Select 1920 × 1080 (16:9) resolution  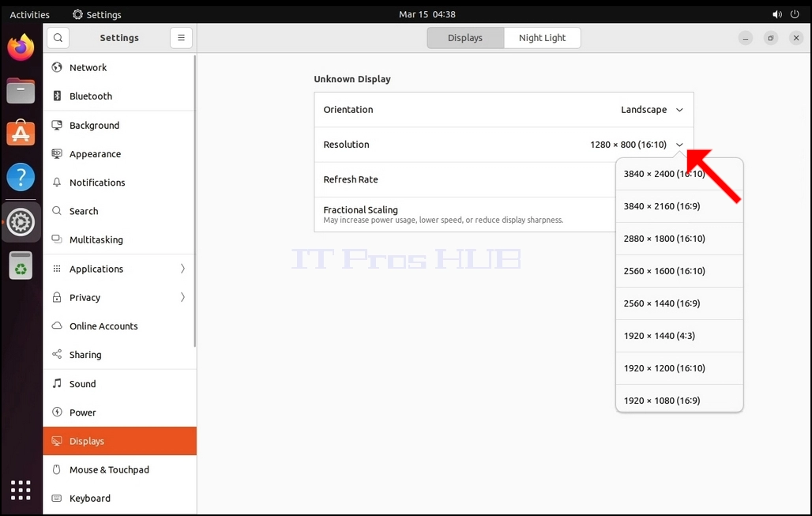click(x=679, y=398)
